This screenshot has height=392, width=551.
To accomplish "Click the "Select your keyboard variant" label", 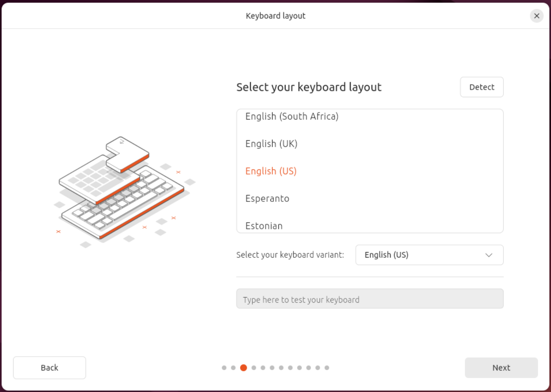I will tap(290, 255).
